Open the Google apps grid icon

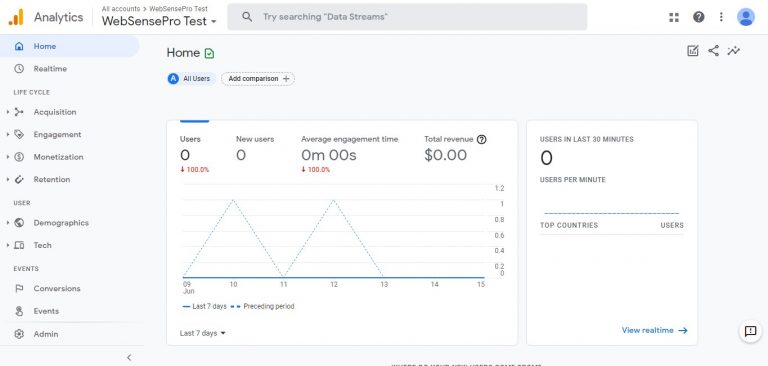coord(674,17)
